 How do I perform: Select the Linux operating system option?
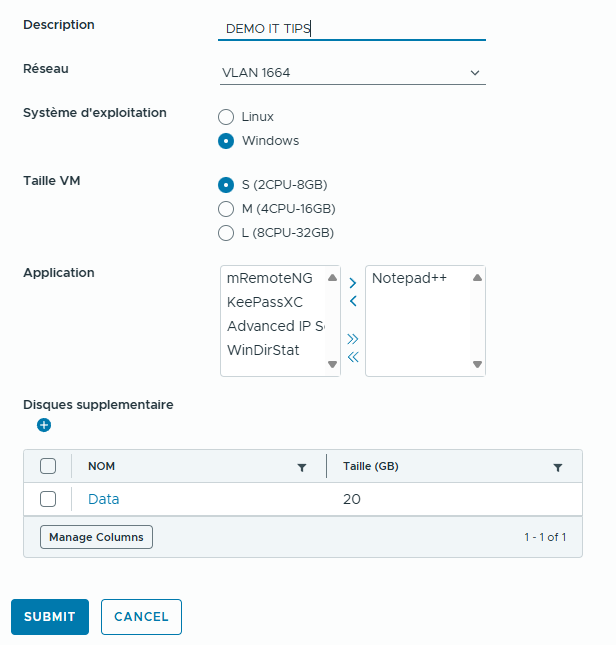pyautogui.click(x=226, y=117)
